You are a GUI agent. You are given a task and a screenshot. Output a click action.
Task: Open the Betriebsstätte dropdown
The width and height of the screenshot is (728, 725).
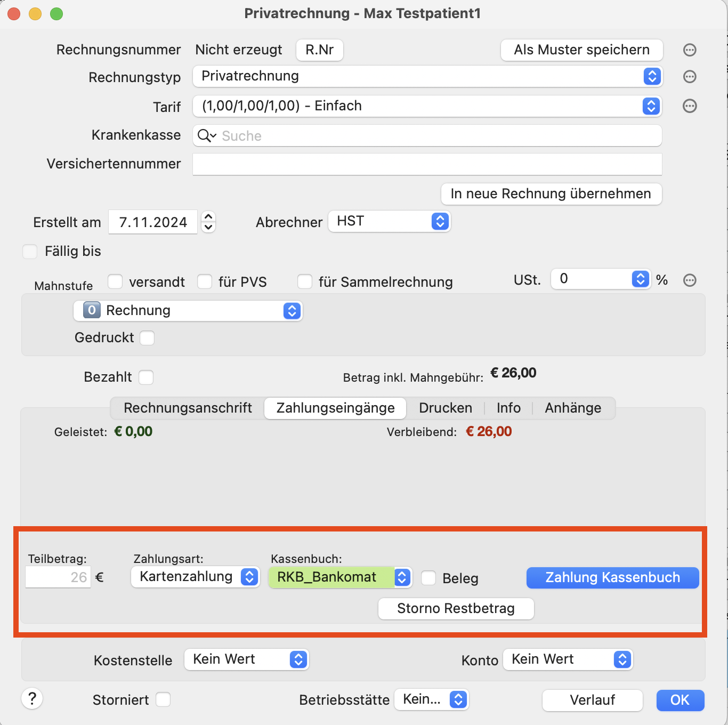point(431,699)
